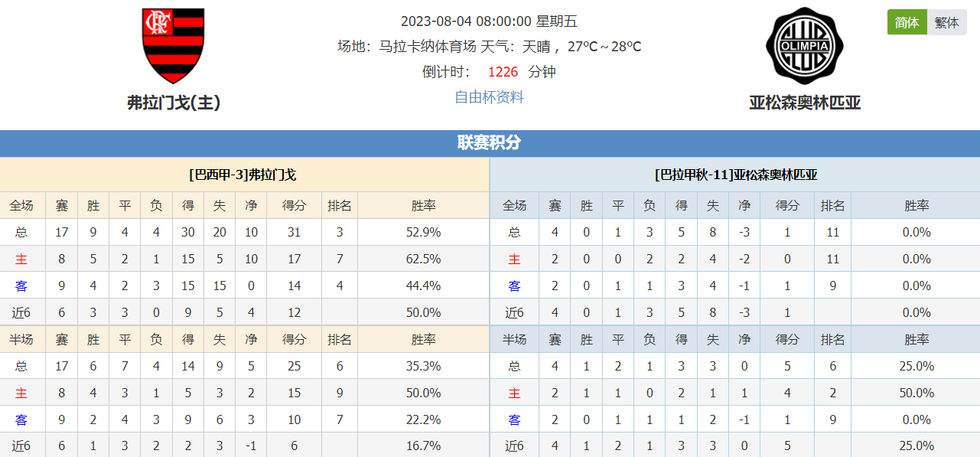The width and height of the screenshot is (980, 457).
Task: Select blue 客 row in Flamengo full-time table
Action: point(244,286)
